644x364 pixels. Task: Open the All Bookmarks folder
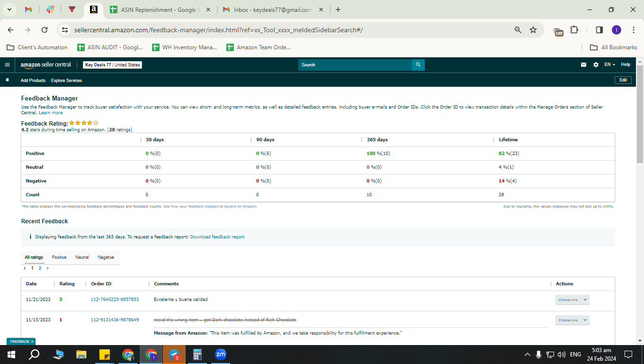click(614, 47)
